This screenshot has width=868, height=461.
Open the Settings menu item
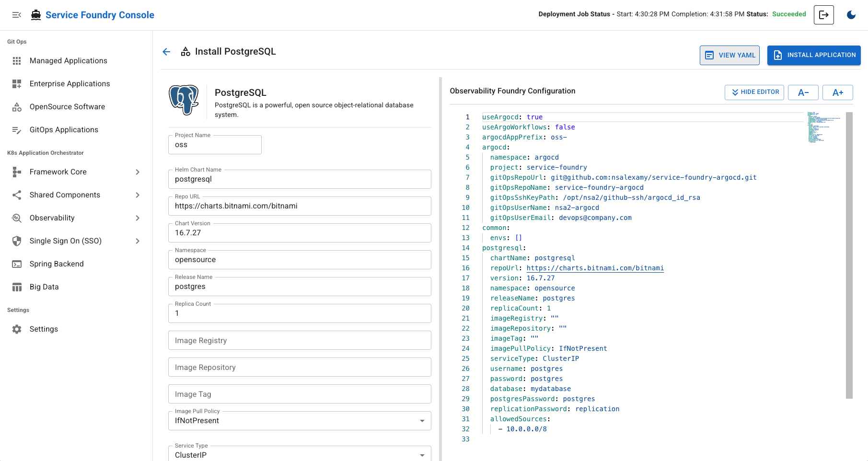coord(76,329)
